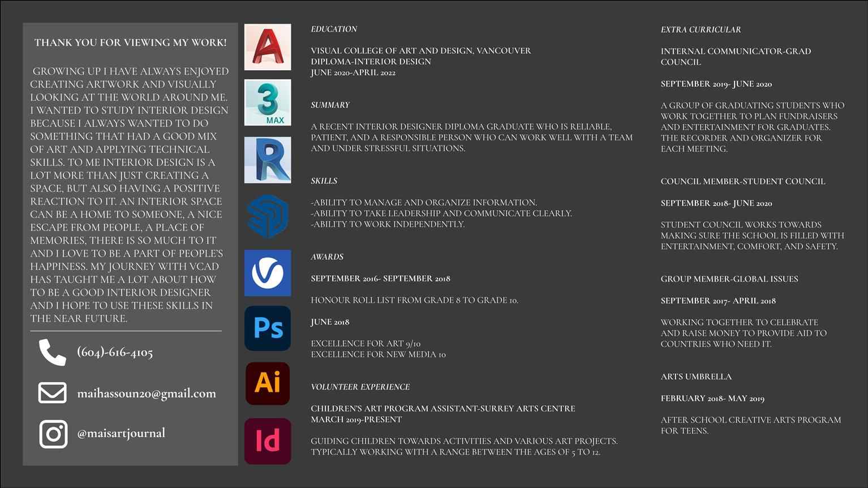Image resolution: width=868 pixels, height=488 pixels.
Task: Click 'JUNE 2020-APRIL 2022' date
Action: pyautogui.click(x=353, y=72)
